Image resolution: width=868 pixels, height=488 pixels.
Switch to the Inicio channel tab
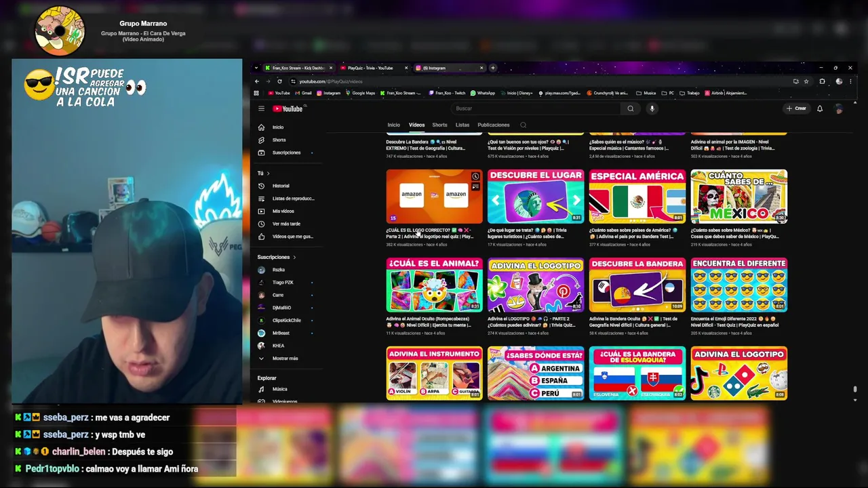click(x=394, y=125)
